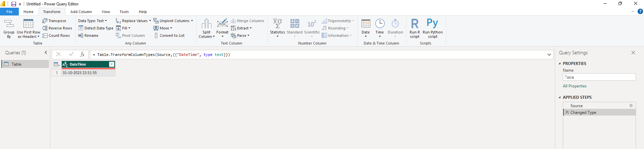
Task: Click the query Name input field
Action: (599, 77)
